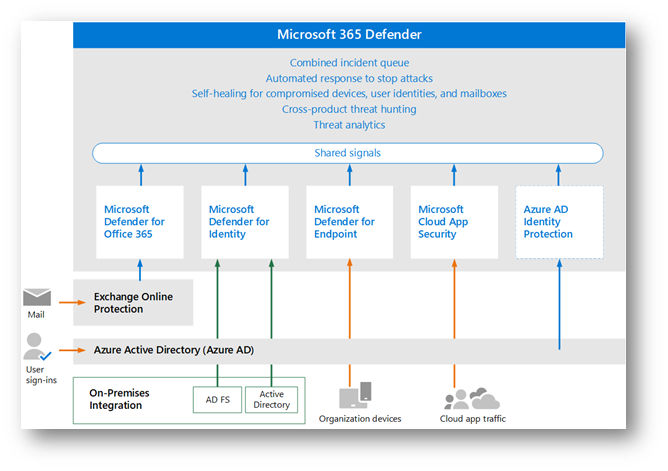Select Microsoft Cloud App Security box

454,222
